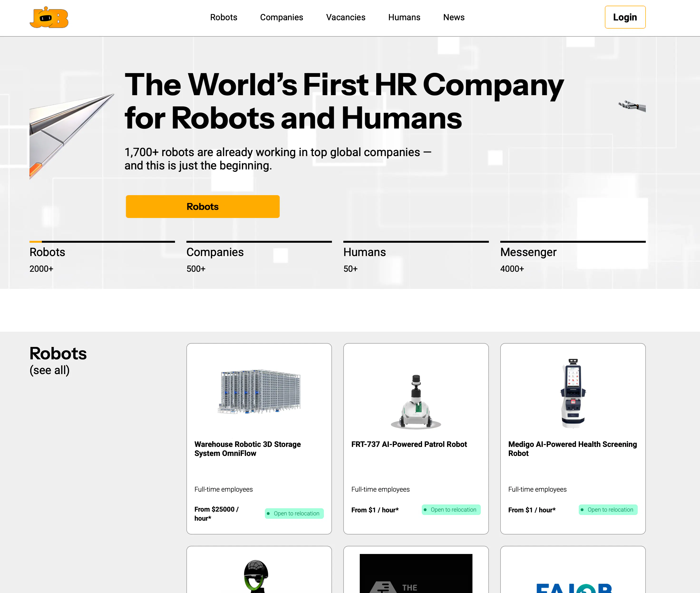Click Full-time employees on FRT-737 card
700x593 pixels.
pos(380,489)
